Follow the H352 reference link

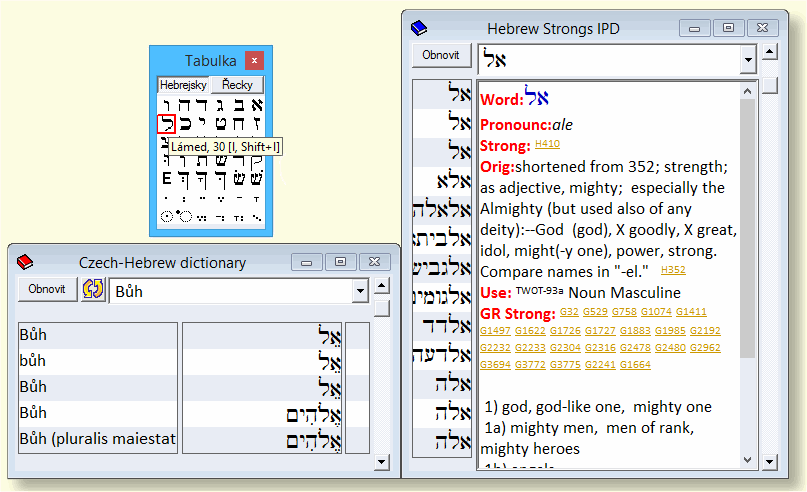point(673,270)
